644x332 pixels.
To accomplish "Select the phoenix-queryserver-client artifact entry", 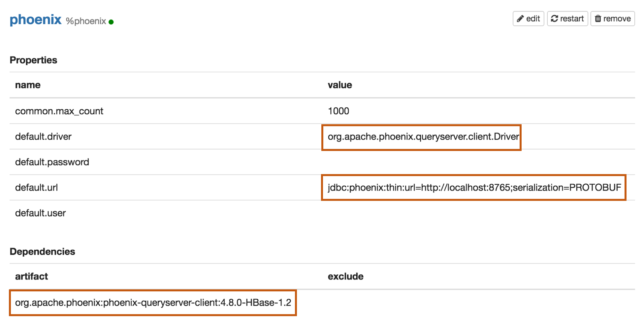I will point(153,303).
